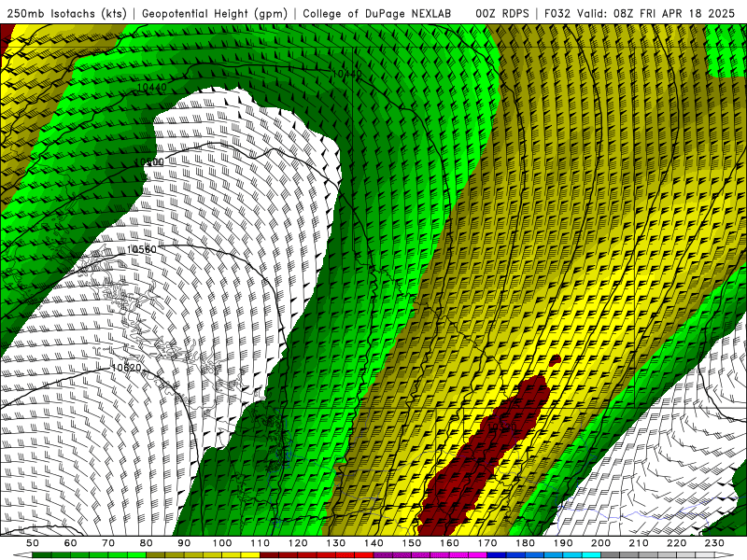Image resolution: width=747 pixels, height=560 pixels.
Task: Click the color scale label '120'
Action: pyautogui.click(x=298, y=543)
